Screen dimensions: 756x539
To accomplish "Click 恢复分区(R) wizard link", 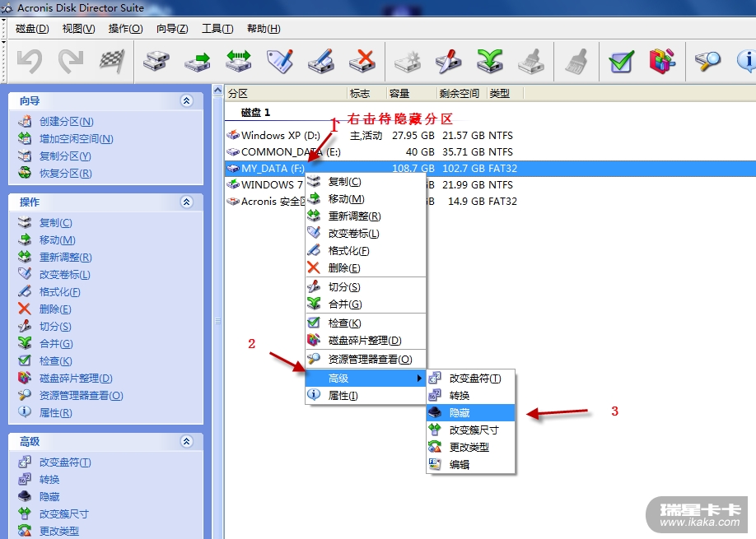I will (x=66, y=174).
